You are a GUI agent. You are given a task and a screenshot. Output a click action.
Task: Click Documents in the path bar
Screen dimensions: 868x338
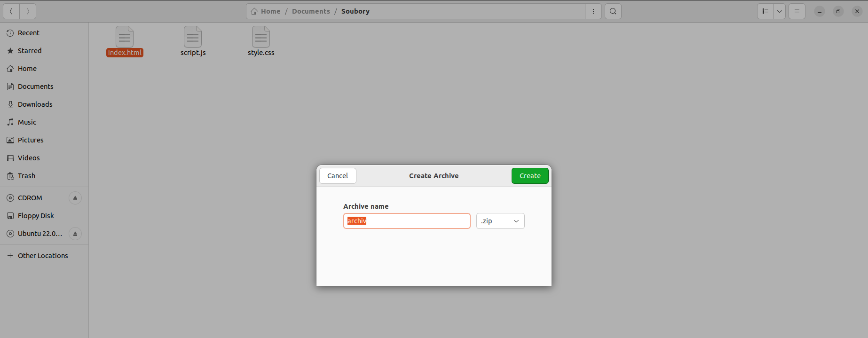(311, 11)
